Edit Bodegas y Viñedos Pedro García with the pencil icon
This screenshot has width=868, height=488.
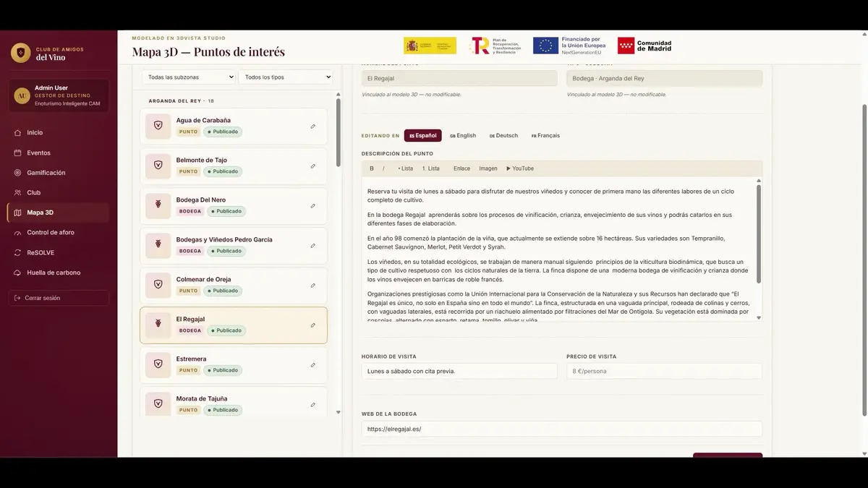tap(313, 246)
